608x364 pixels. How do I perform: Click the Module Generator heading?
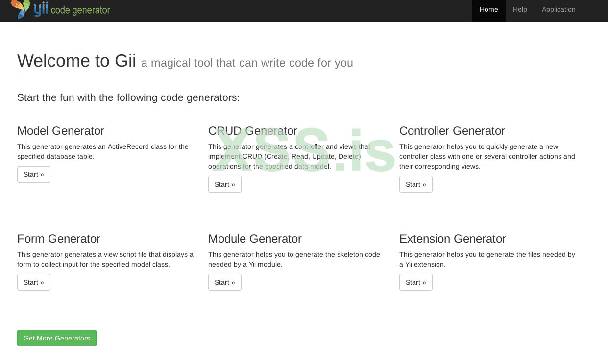[x=255, y=239]
